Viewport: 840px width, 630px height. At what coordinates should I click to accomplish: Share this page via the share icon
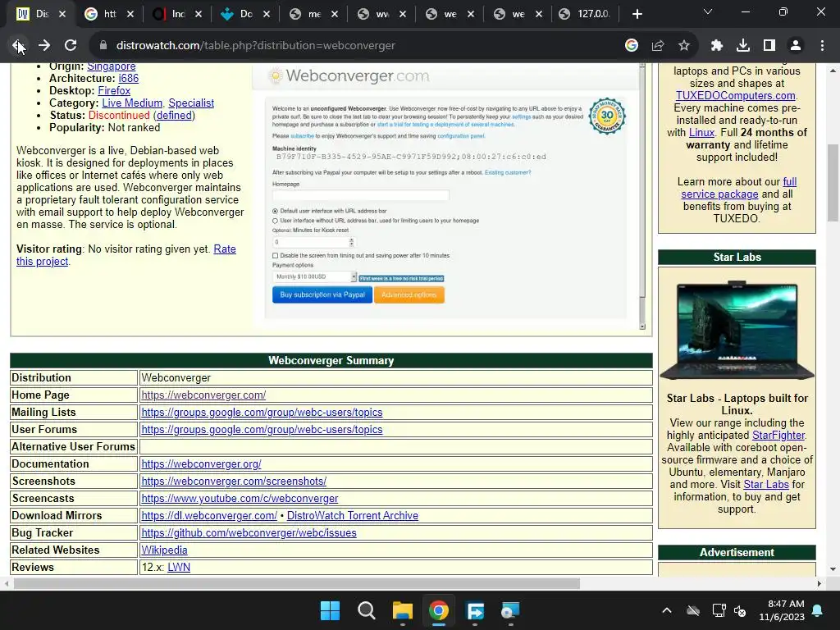tap(658, 46)
